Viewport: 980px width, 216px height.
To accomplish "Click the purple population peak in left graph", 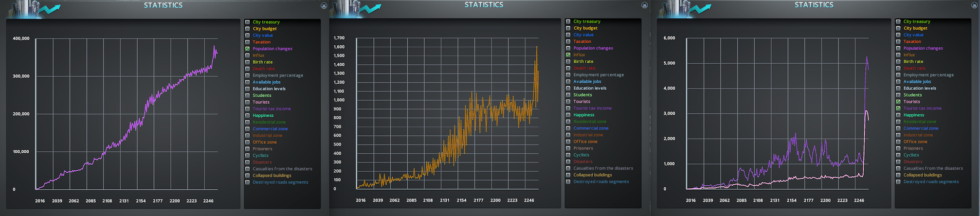I will click(x=214, y=47).
